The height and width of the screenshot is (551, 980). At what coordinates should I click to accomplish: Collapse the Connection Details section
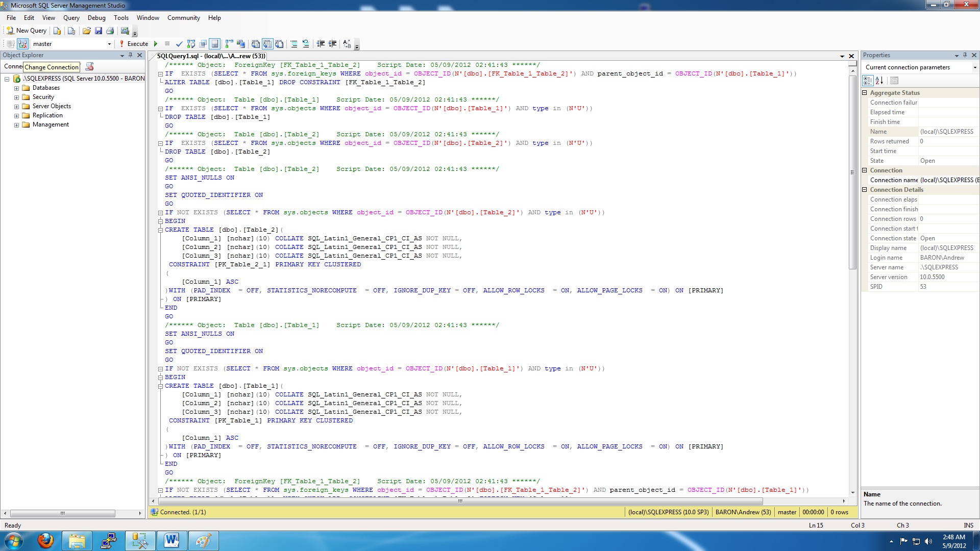[x=865, y=189]
